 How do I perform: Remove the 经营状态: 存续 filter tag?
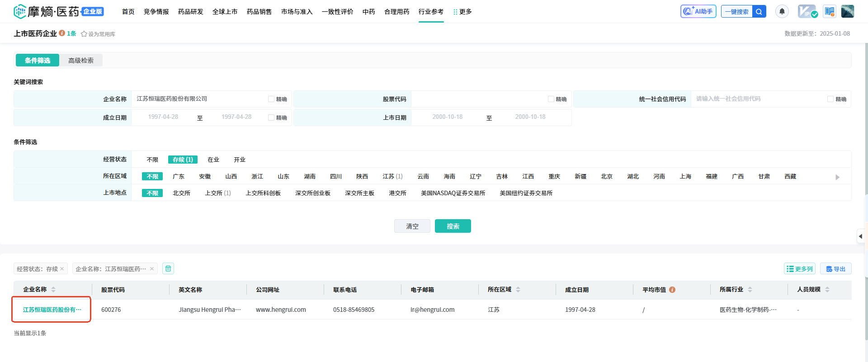62,268
